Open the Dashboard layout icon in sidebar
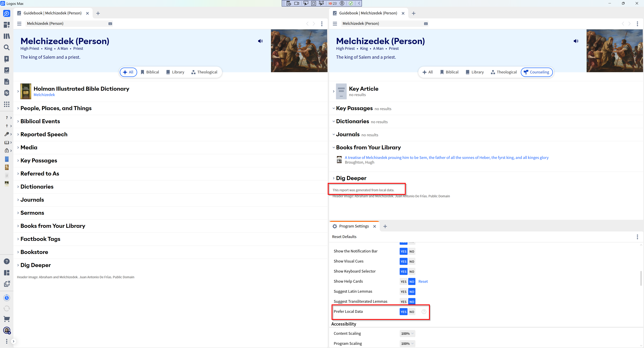Screen dimensions: 644x348 [7, 25]
